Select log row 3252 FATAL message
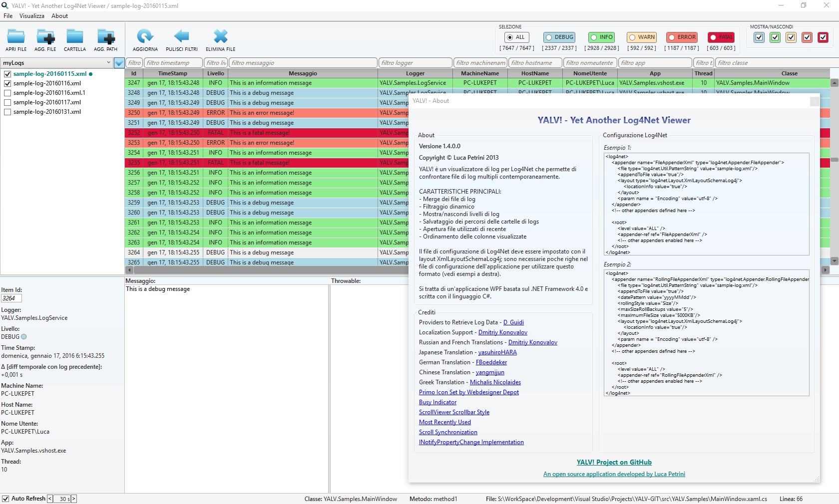 [267, 133]
